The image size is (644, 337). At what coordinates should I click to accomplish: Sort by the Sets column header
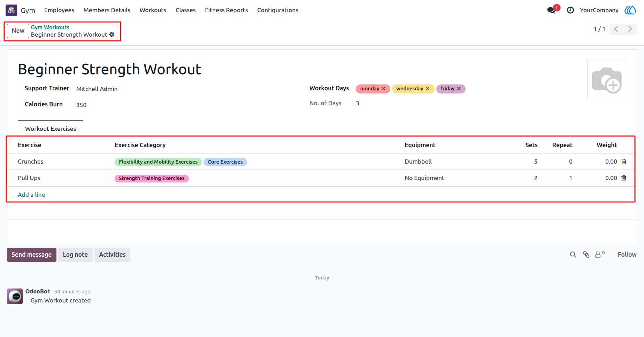pyautogui.click(x=531, y=145)
